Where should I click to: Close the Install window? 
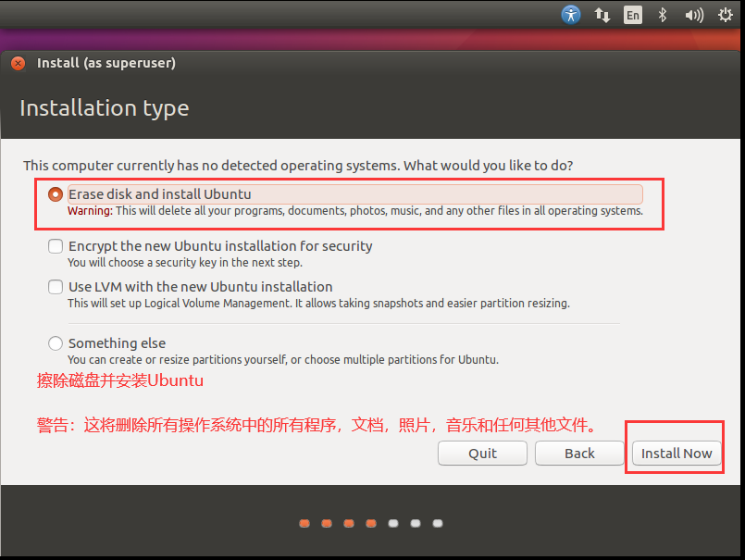(x=19, y=63)
